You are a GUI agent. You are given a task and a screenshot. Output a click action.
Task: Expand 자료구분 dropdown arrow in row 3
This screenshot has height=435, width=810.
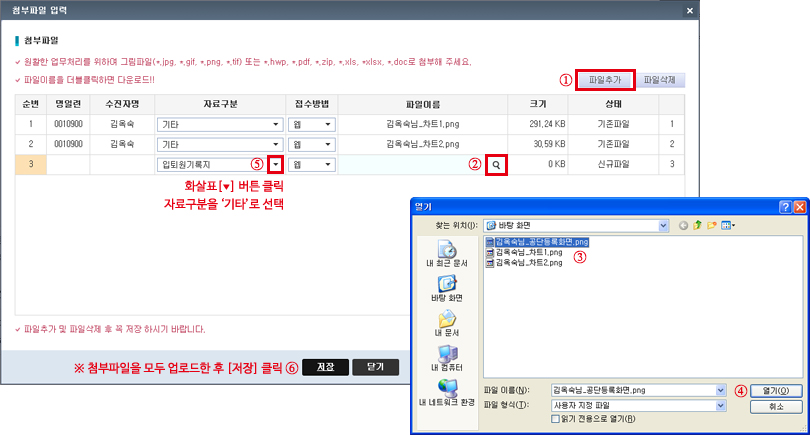pyautogui.click(x=275, y=163)
